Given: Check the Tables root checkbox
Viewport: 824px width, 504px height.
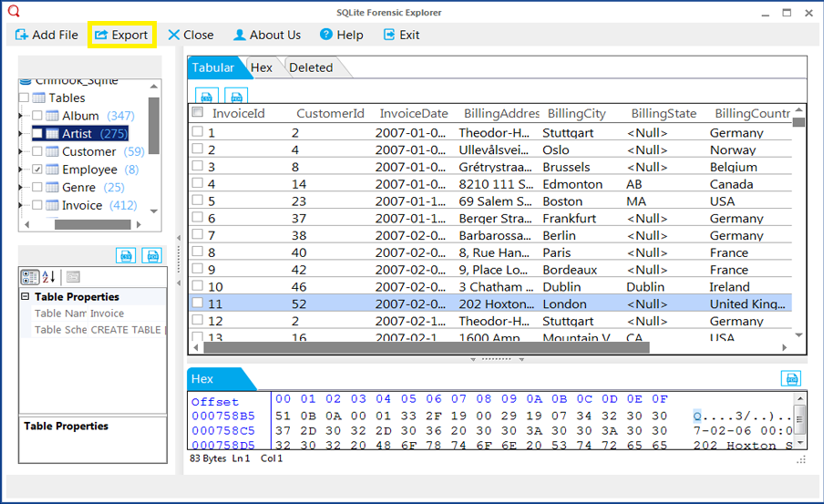Looking at the screenshot, I should pyautogui.click(x=25, y=98).
